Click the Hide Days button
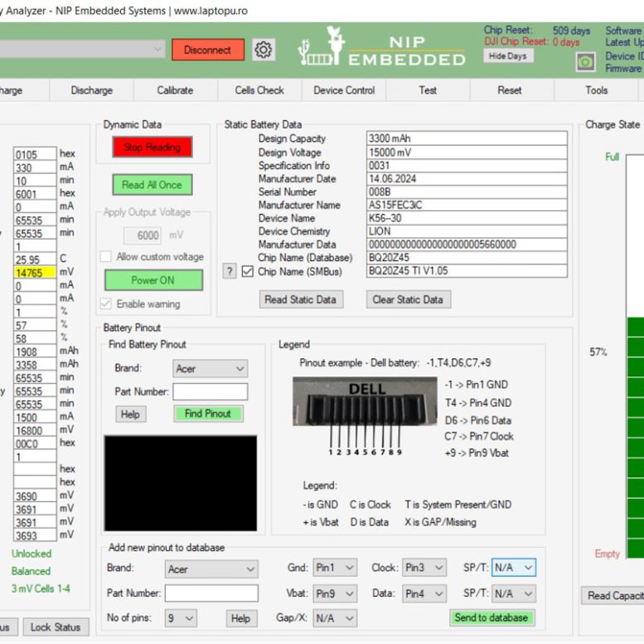644x644 pixels. pos(507,56)
